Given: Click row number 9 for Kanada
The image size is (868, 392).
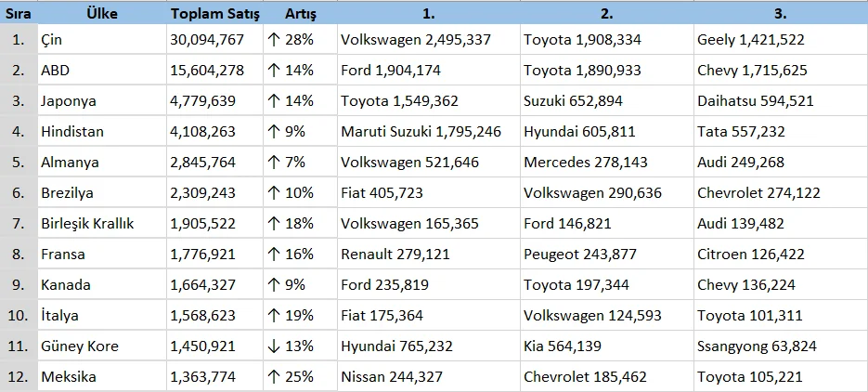Looking at the screenshot, I should coord(19,285).
